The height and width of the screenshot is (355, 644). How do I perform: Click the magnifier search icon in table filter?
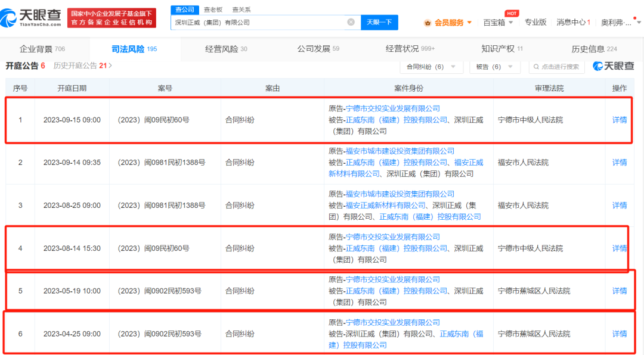(x=536, y=67)
